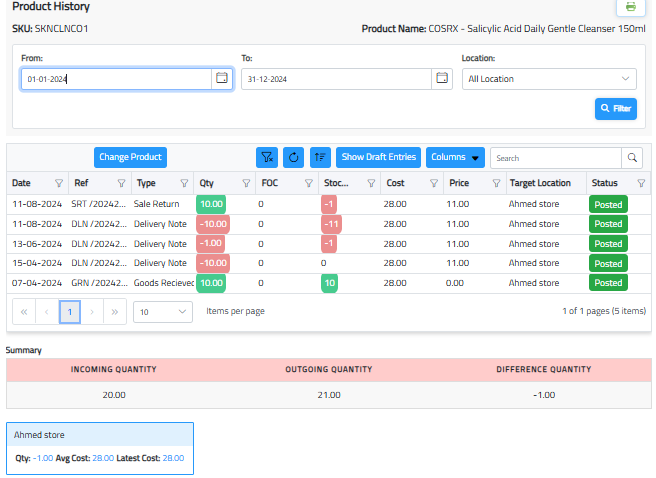Click the search magnifier icon

click(631, 157)
